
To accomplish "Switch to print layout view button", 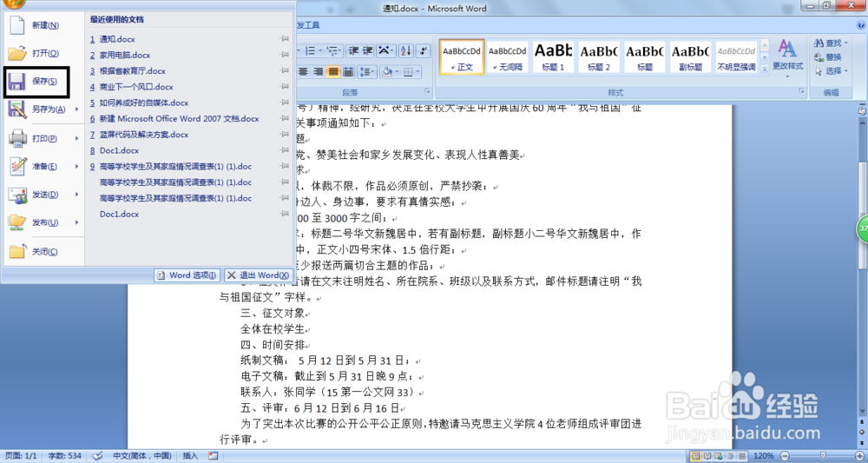I will (x=696, y=456).
